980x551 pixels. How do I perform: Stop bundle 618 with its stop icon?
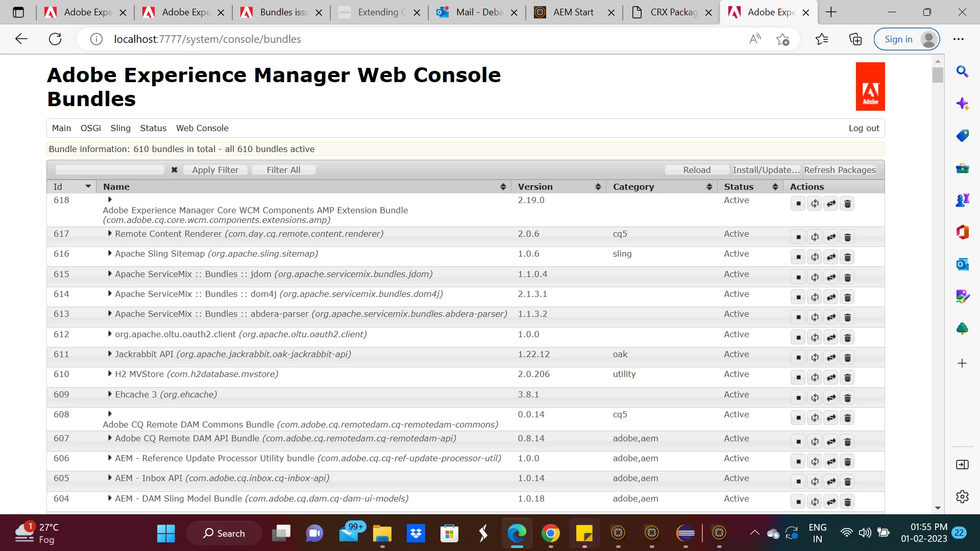[x=798, y=204]
